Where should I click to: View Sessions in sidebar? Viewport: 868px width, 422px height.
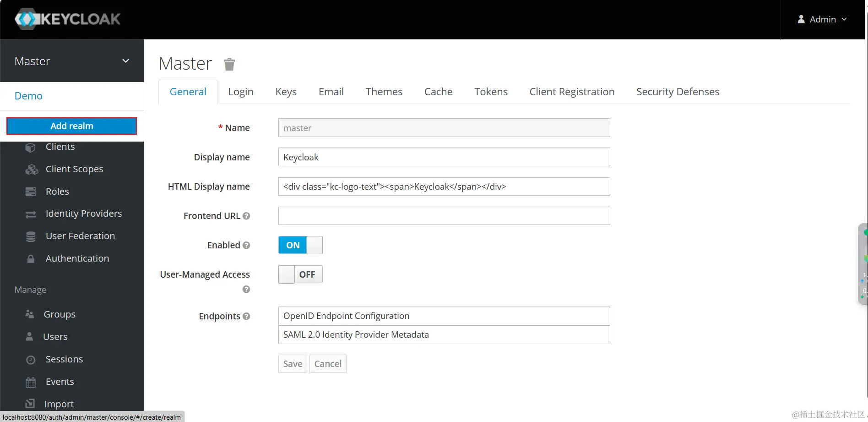[x=64, y=359]
